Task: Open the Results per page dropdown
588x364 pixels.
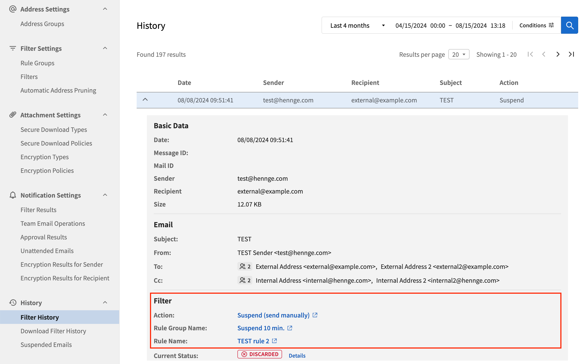Action: [459, 54]
